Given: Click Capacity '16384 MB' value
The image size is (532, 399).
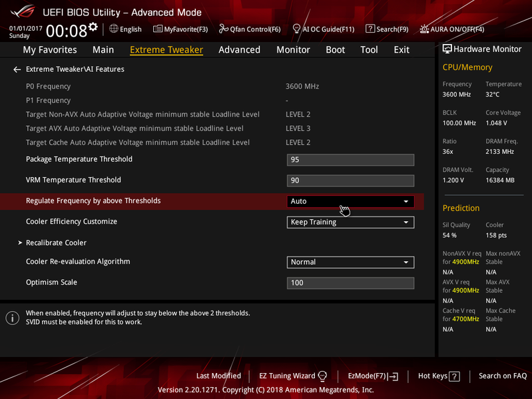Looking at the screenshot, I should (500, 180).
